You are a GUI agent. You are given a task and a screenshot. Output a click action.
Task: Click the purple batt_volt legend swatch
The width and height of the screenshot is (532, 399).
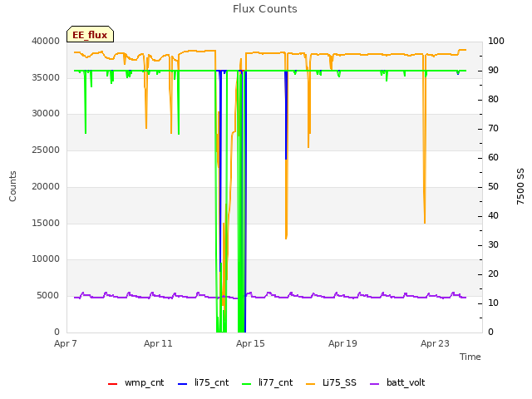point(374,384)
